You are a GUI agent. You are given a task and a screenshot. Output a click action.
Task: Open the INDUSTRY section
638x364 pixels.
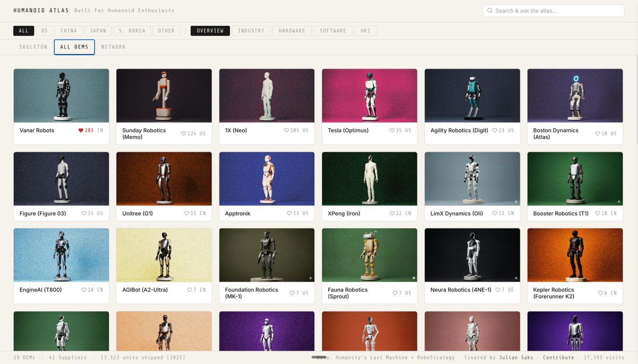click(x=251, y=31)
